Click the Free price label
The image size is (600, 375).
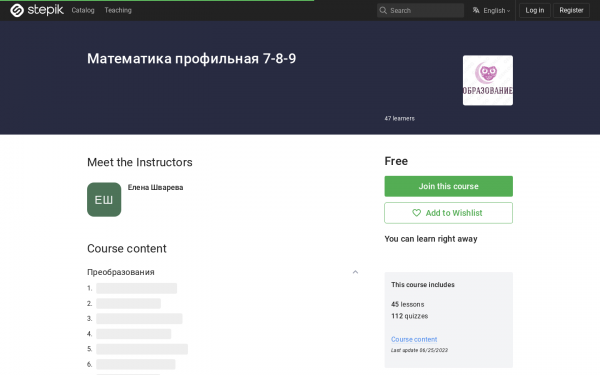[396, 161]
